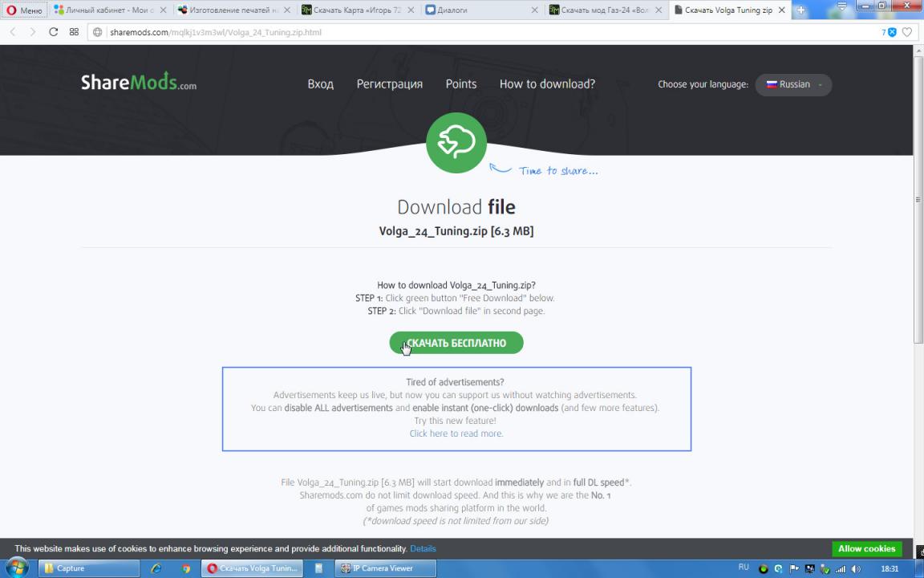924x578 pixels.
Task: Open Internet Explorer from the taskbar
Action: coord(156,568)
